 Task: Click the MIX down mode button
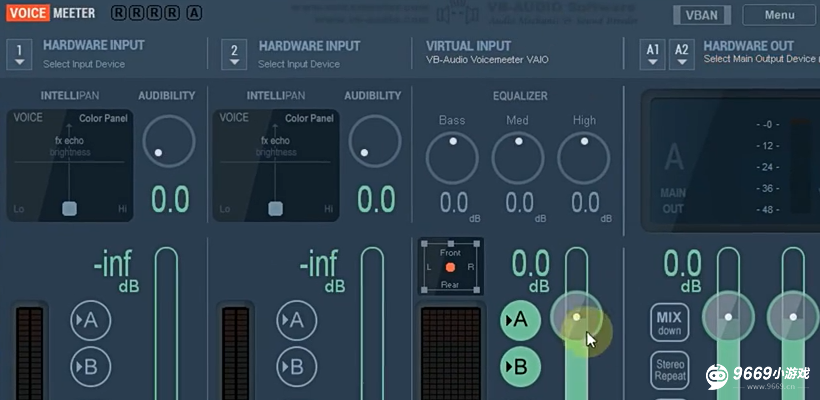tap(669, 323)
